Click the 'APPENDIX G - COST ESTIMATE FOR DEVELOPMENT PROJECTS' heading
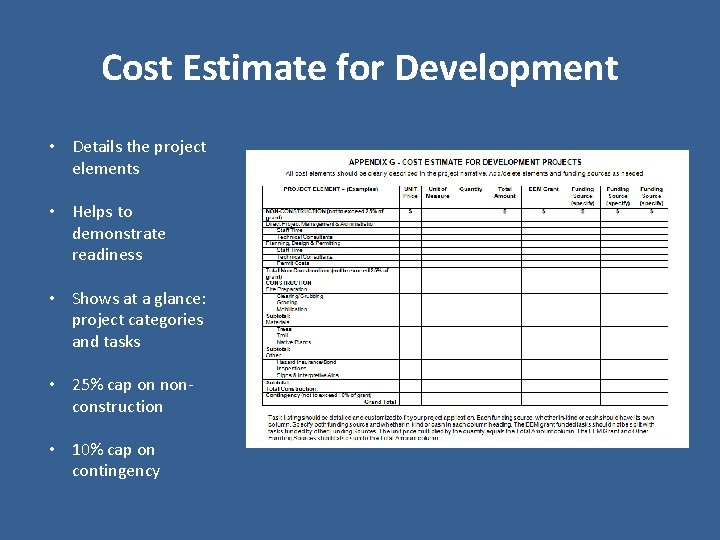The image size is (720, 540). coord(465,162)
